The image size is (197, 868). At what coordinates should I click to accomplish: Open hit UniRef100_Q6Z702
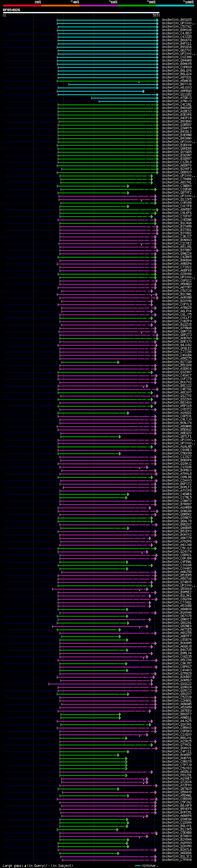(177, 50)
